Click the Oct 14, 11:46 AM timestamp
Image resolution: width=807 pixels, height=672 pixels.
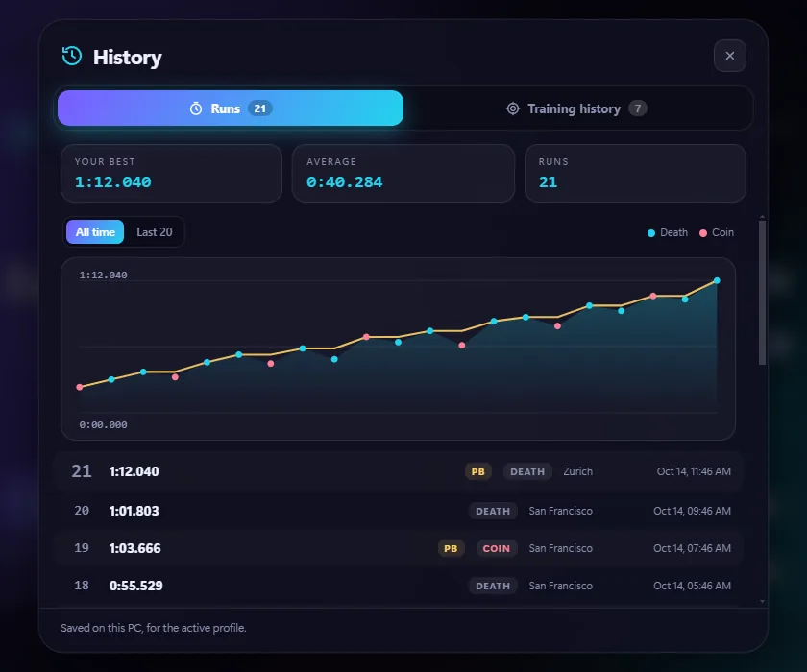[694, 471]
